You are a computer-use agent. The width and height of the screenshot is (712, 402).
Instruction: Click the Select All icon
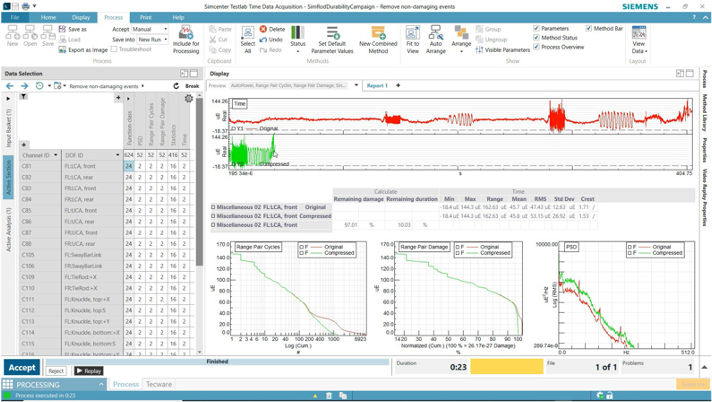tap(247, 33)
